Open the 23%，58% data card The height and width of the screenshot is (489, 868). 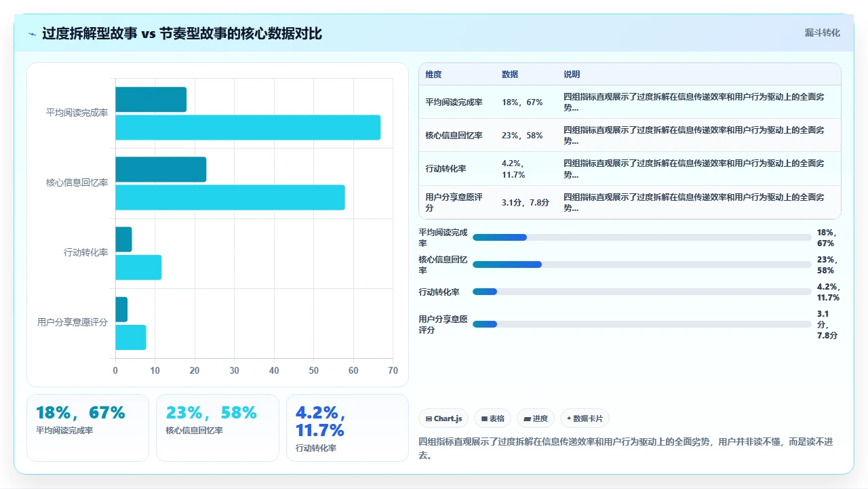point(217,428)
